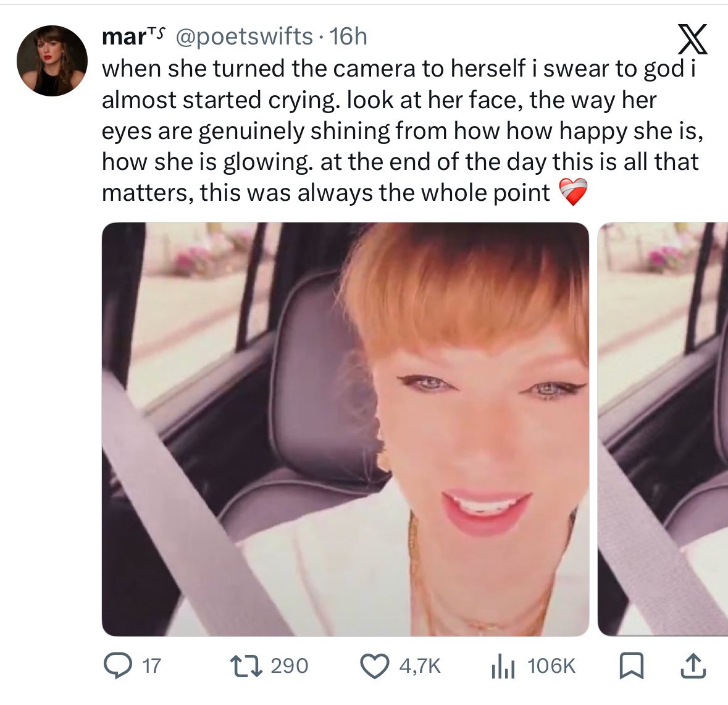Open the poster's round profile avatar
Screen dimensions: 728x705
coord(52,61)
